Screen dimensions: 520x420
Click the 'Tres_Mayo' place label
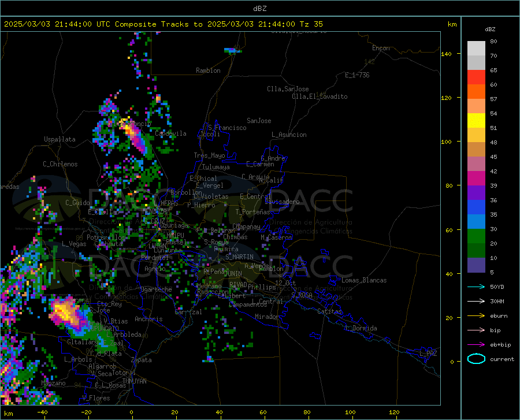[x=209, y=155]
